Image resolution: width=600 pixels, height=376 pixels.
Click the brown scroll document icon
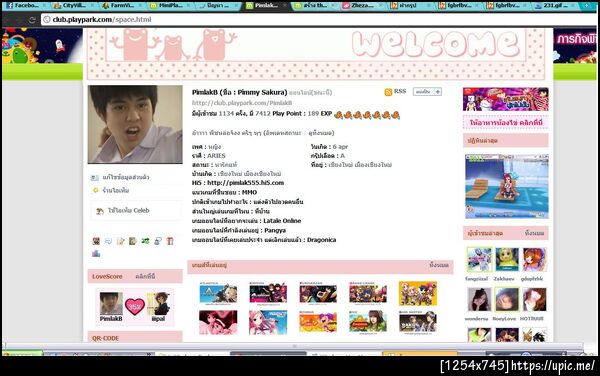click(133, 241)
